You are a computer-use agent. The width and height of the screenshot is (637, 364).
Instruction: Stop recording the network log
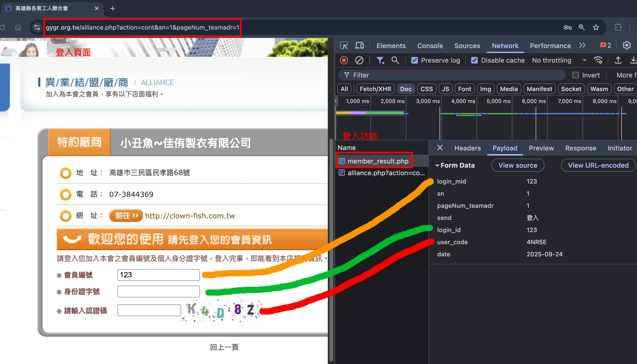click(x=344, y=60)
